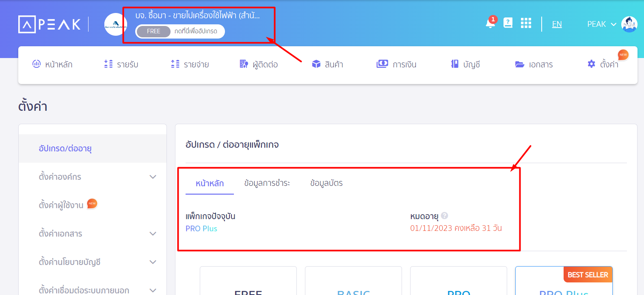Screen dimensions: 644x295
Task: Select อัปเกรด/ต่ออายุ in the sidebar
Action: pos(65,149)
